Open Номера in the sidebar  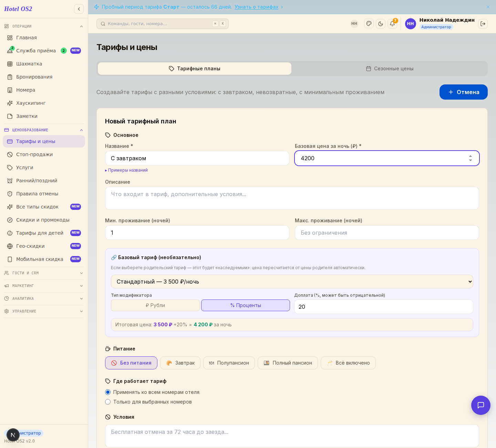coord(44,90)
